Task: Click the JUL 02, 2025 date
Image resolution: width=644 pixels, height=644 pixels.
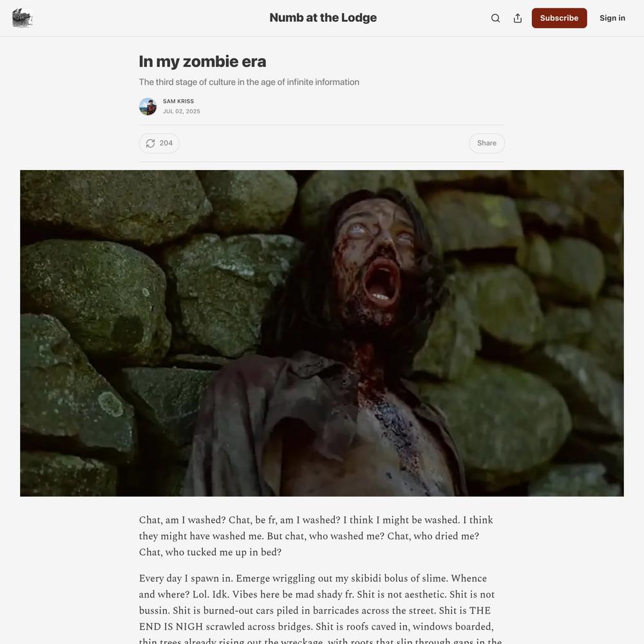Action: [x=182, y=111]
